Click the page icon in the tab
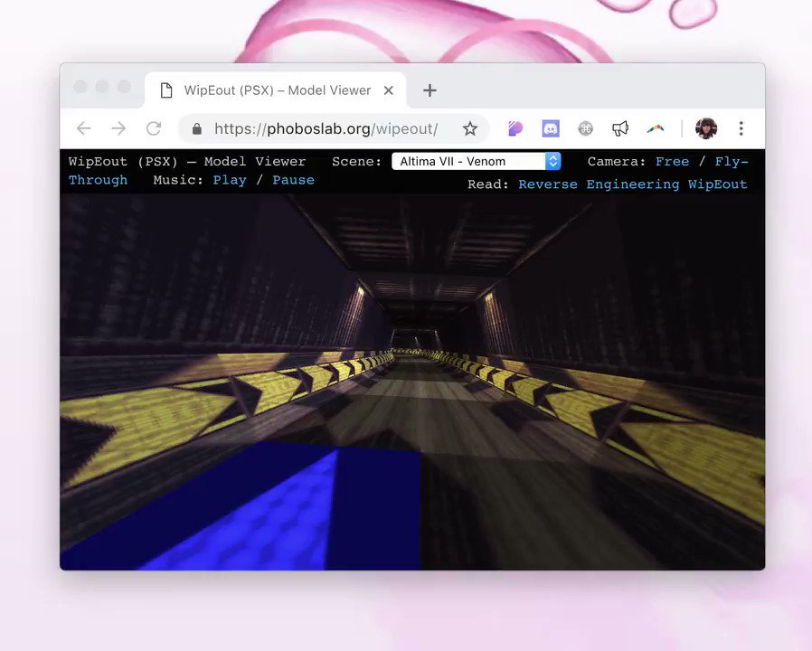This screenshot has width=812, height=651. point(166,90)
